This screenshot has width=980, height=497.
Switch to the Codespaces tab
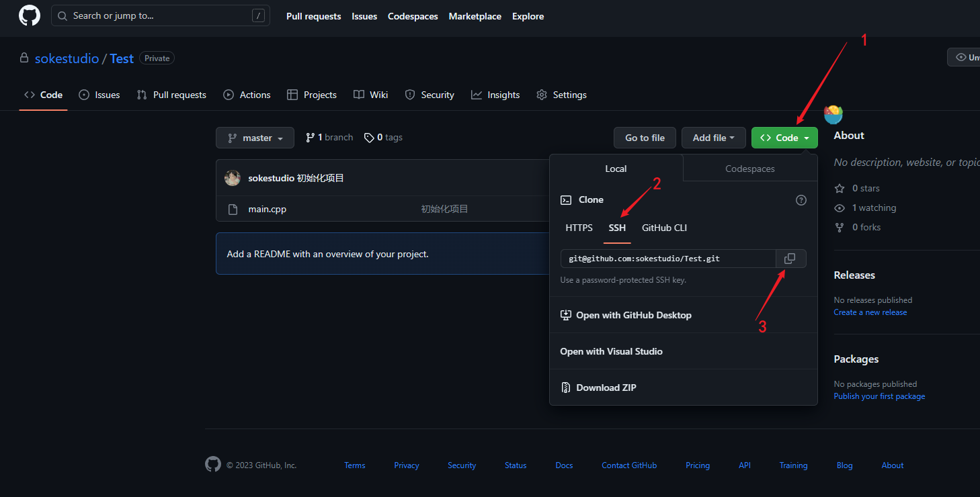click(749, 169)
